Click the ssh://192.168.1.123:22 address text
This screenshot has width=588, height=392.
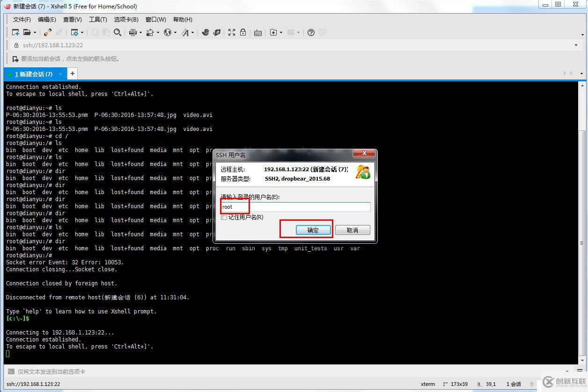53,45
